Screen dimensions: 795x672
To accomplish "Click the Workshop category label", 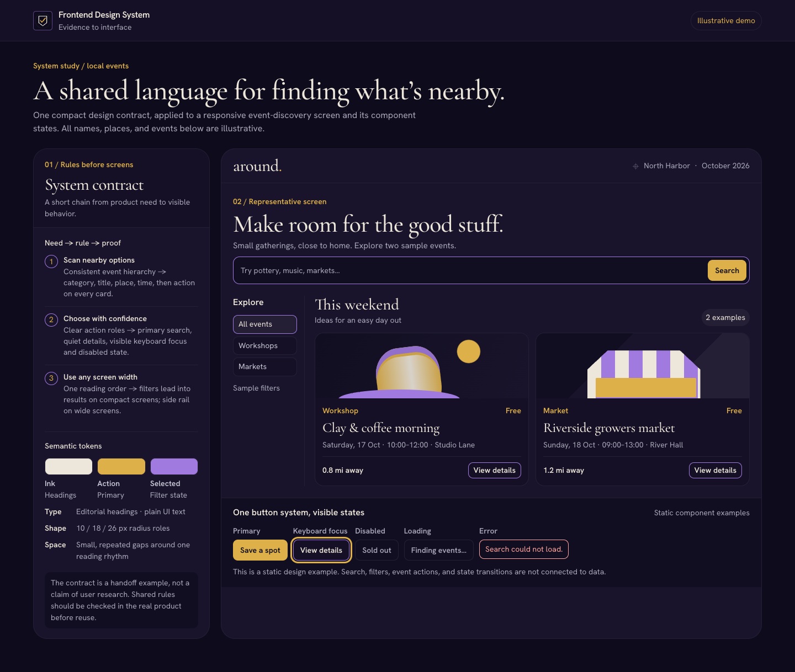I will point(340,410).
